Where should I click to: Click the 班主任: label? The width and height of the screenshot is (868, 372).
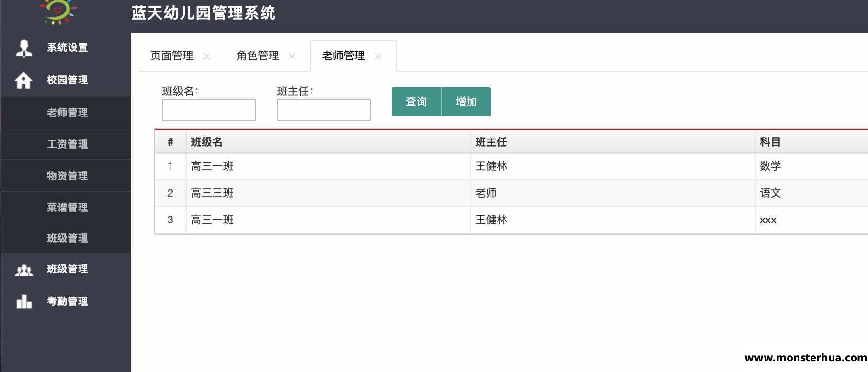click(x=295, y=91)
